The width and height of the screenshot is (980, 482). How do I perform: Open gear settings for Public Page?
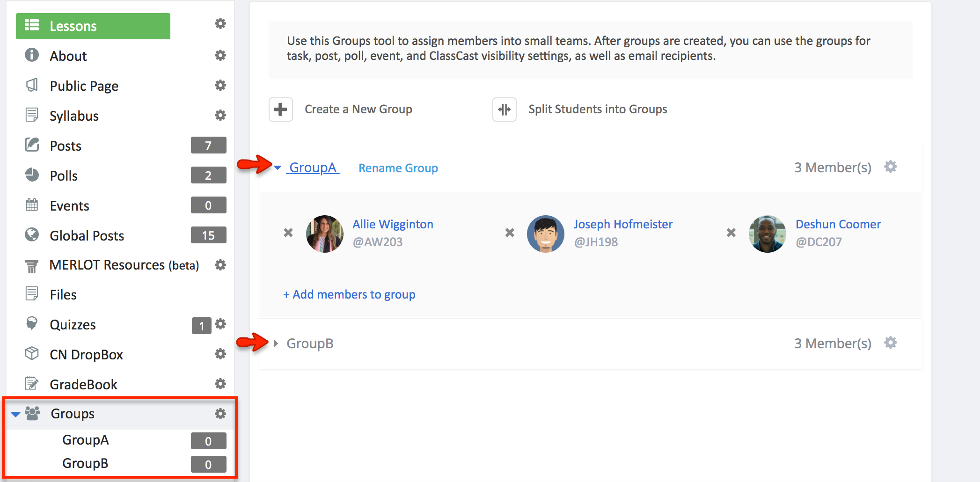[x=220, y=85]
